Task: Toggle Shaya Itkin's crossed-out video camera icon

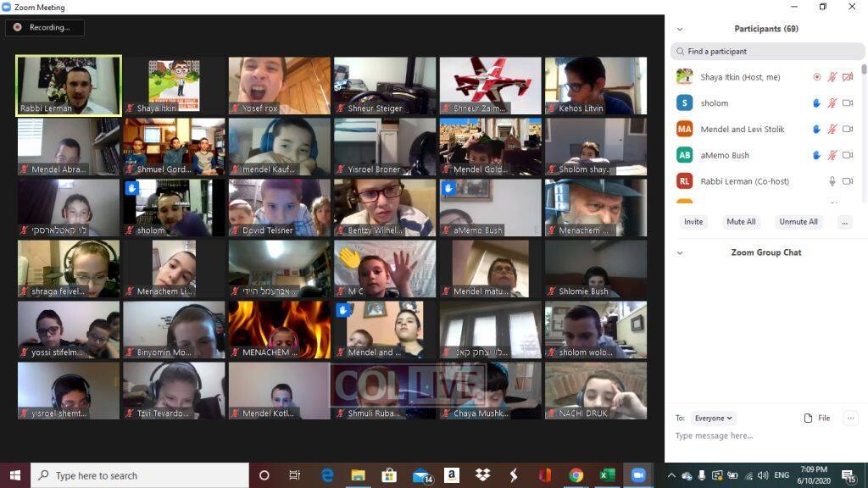Action: (848, 77)
